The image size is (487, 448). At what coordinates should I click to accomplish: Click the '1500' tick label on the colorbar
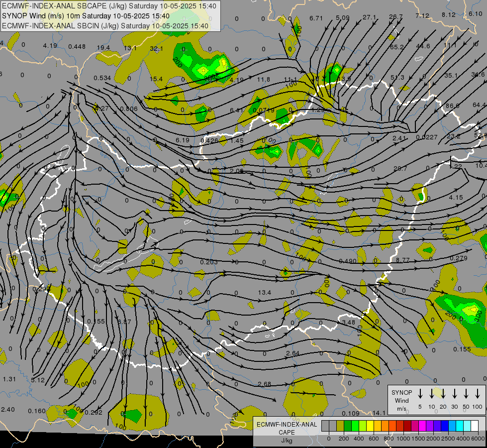tap(418, 439)
